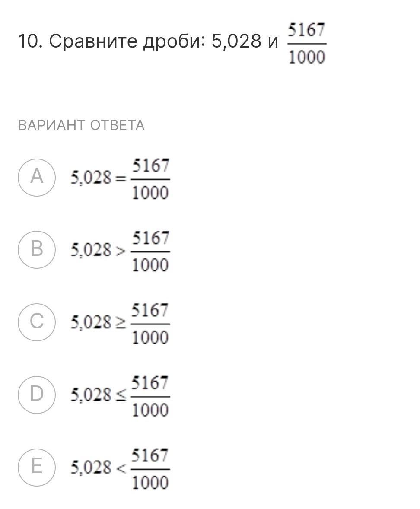The image size is (420, 509).
Task: Mark answer option D radio circle
Action: [x=37, y=395]
